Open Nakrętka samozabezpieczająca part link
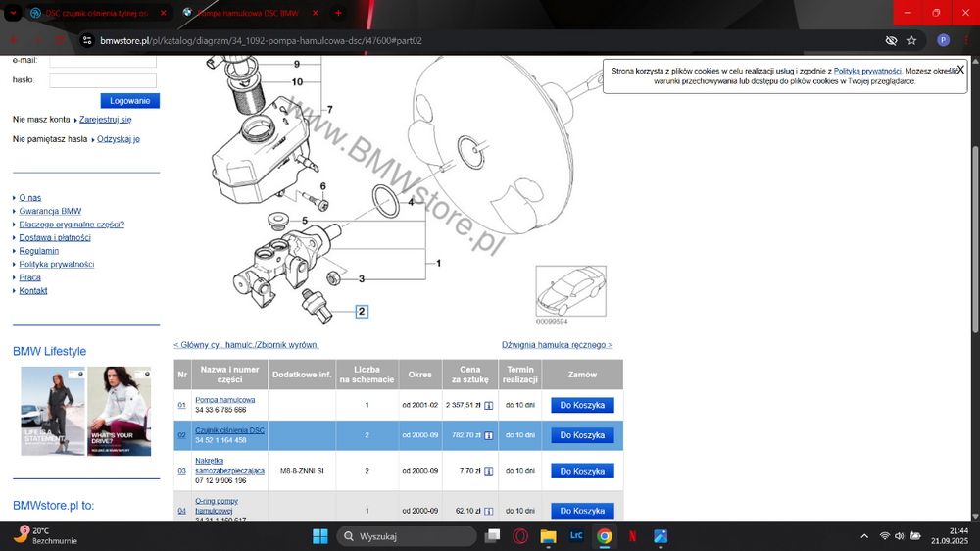Screen dimensions: 980x551 click(229, 466)
